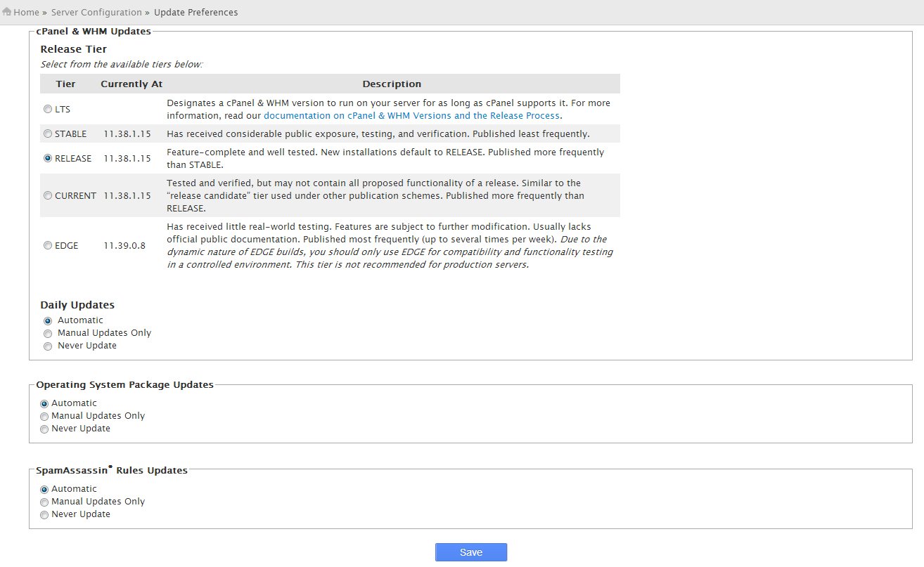924x567 pixels.
Task: Click the Tier column header
Action: click(66, 84)
